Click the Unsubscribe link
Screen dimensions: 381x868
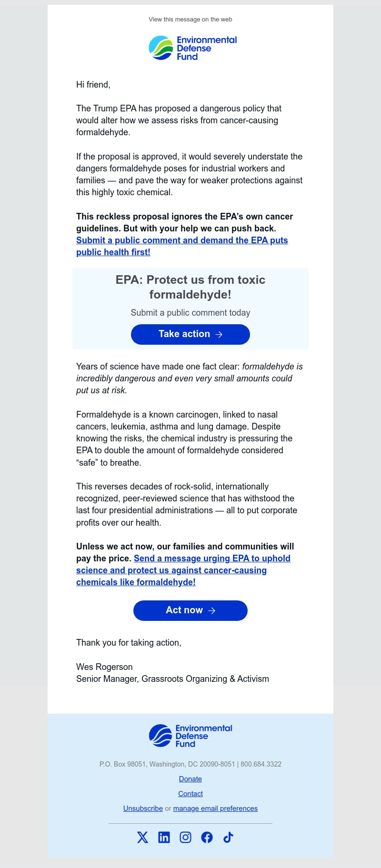click(143, 808)
